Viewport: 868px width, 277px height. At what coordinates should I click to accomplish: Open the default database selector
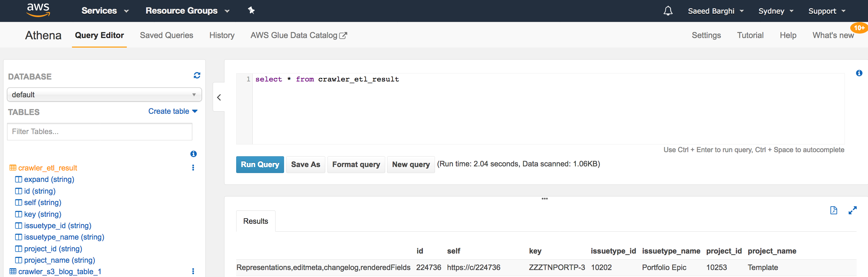104,95
